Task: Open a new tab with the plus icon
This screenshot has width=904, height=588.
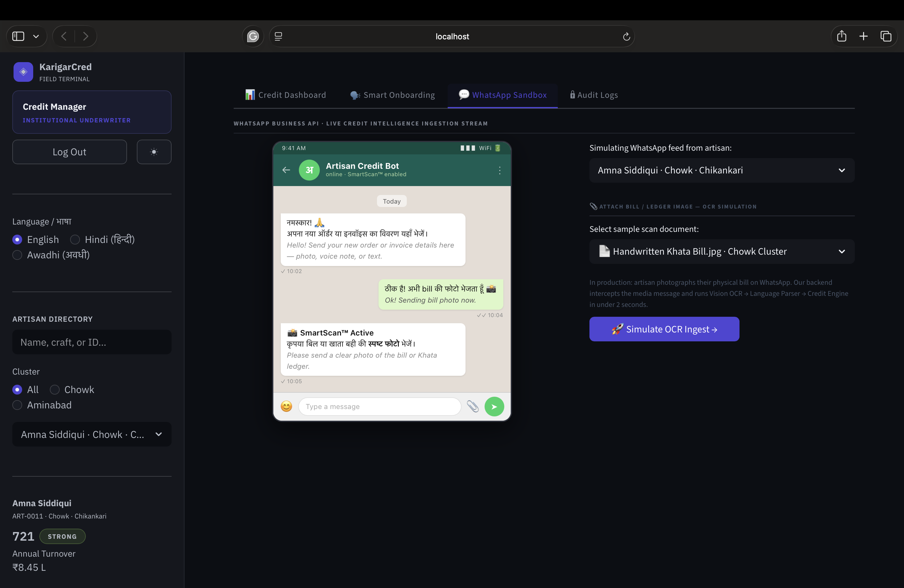Action: pos(863,36)
